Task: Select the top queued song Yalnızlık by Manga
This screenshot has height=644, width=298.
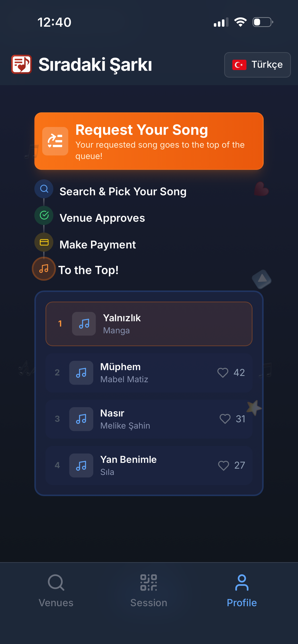Action: (x=149, y=324)
